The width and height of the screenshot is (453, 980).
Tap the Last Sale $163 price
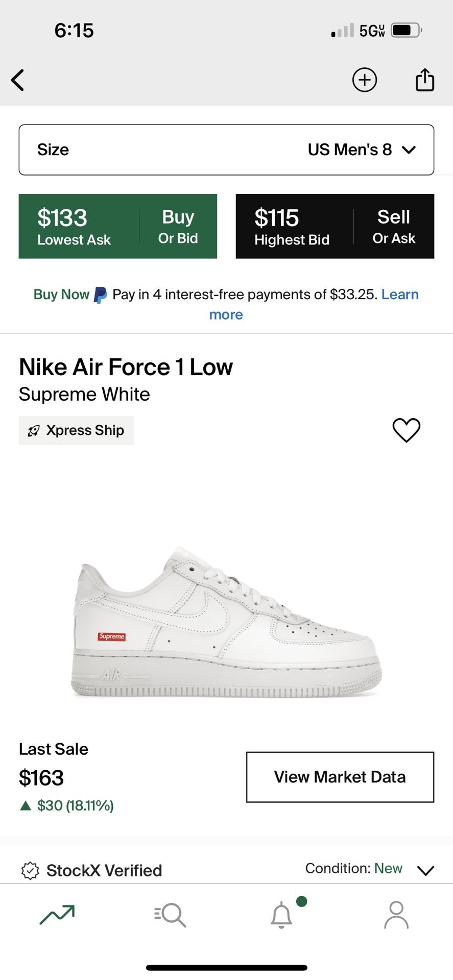(x=41, y=778)
